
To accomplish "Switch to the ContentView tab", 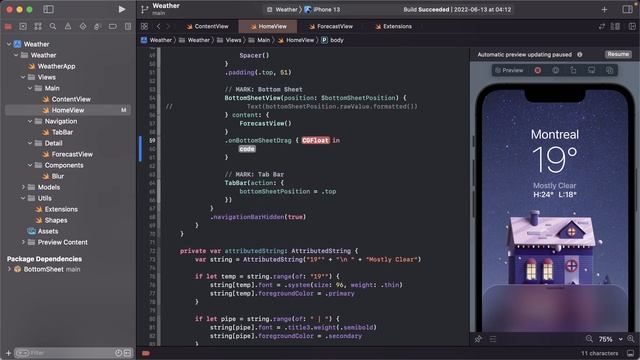I will pyautogui.click(x=207, y=26).
